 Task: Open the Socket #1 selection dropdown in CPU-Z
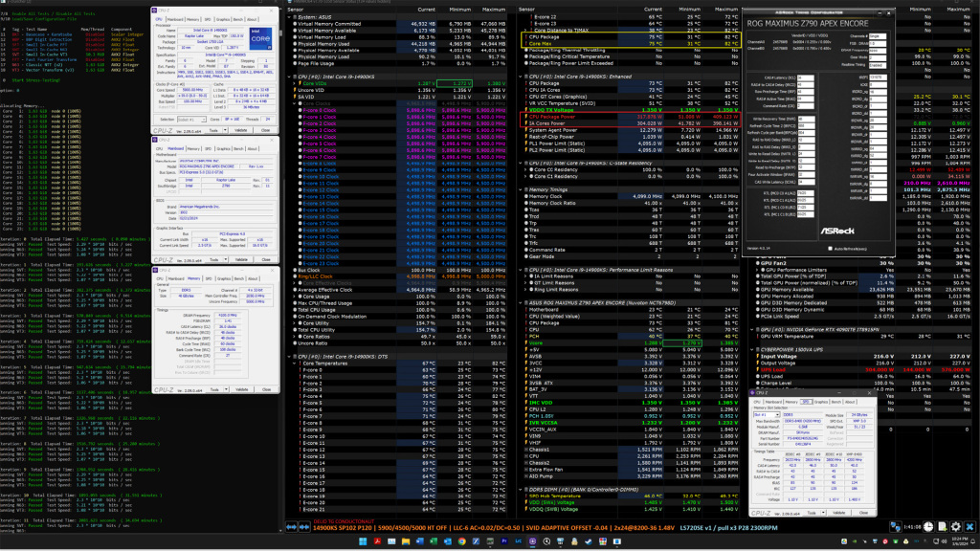(203, 119)
